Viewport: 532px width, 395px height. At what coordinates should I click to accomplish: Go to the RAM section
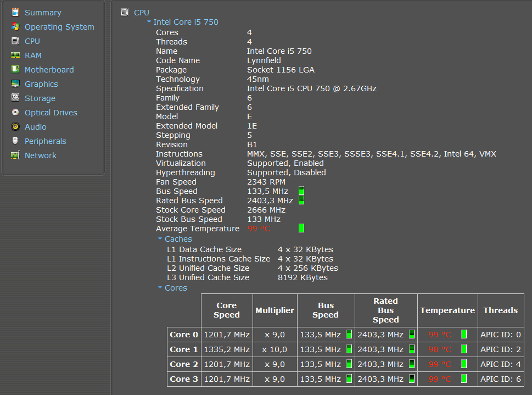point(33,55)
